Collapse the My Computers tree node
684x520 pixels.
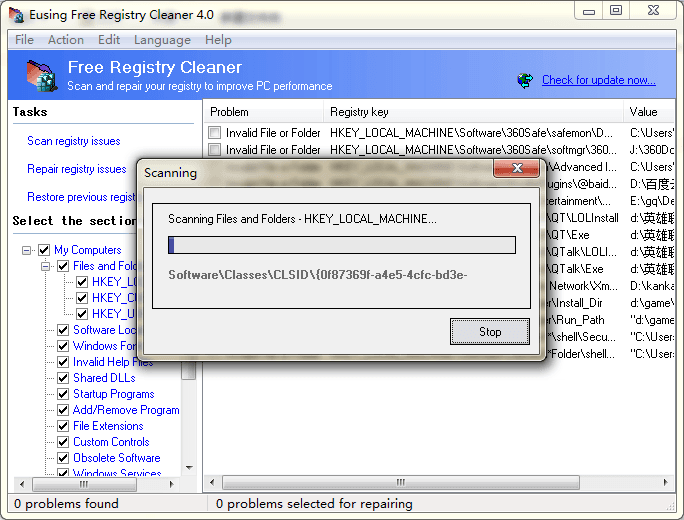tap(27, 250)
